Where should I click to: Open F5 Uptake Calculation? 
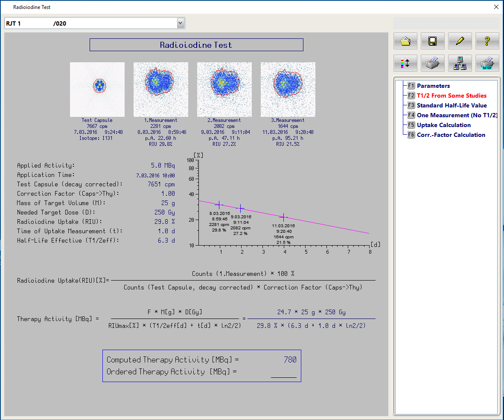point(443,125)
